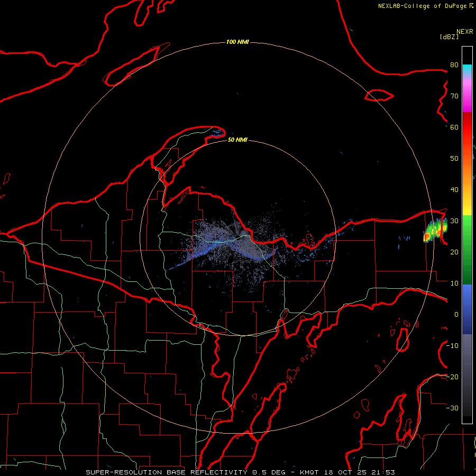This screenshot has height=476, width=476.
Task: Click the "NEXLAB-College of DuPage" header text
Action: tap(423, 6)
